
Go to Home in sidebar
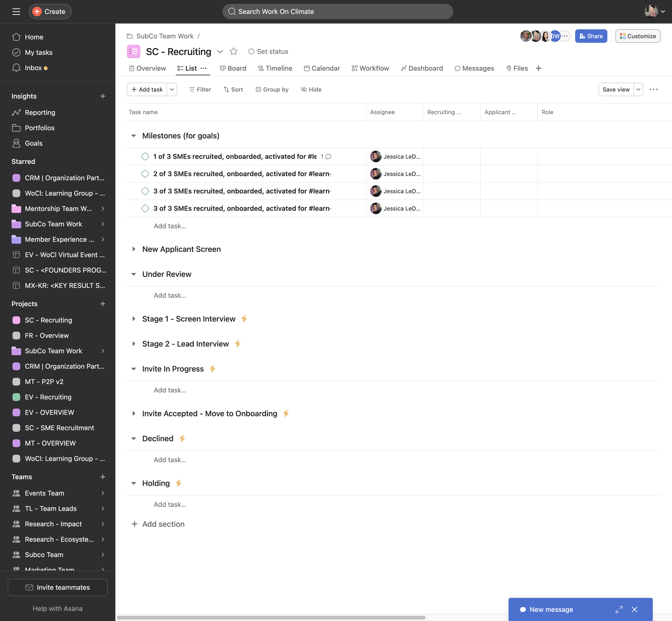tap(34, 37)
